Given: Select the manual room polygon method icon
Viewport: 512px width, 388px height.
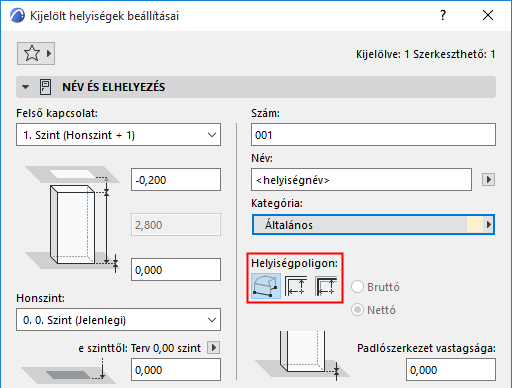Looking at the screenshot, I should tap(266, 286).
